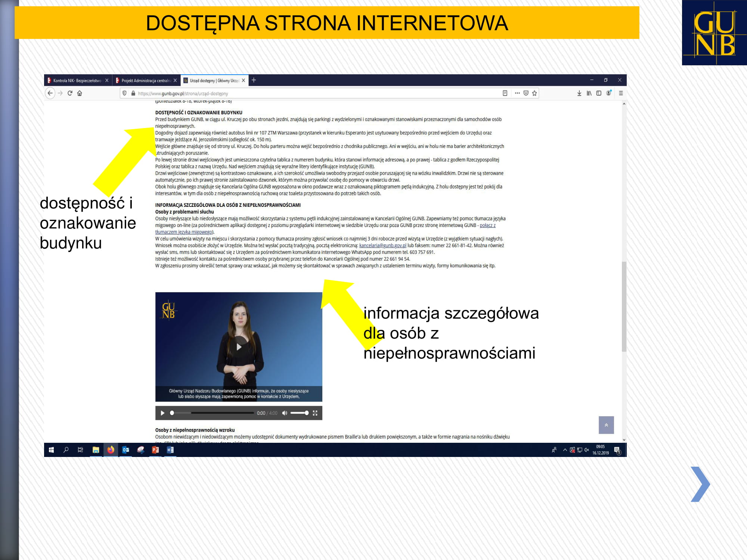The height and width of the screenshot is (560, 747).
Task: Minimize the Firefox window
Action: [592, 80]
